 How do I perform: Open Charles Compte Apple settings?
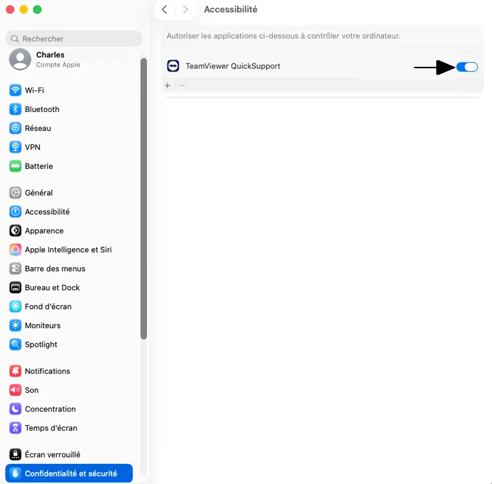[69, 59]
